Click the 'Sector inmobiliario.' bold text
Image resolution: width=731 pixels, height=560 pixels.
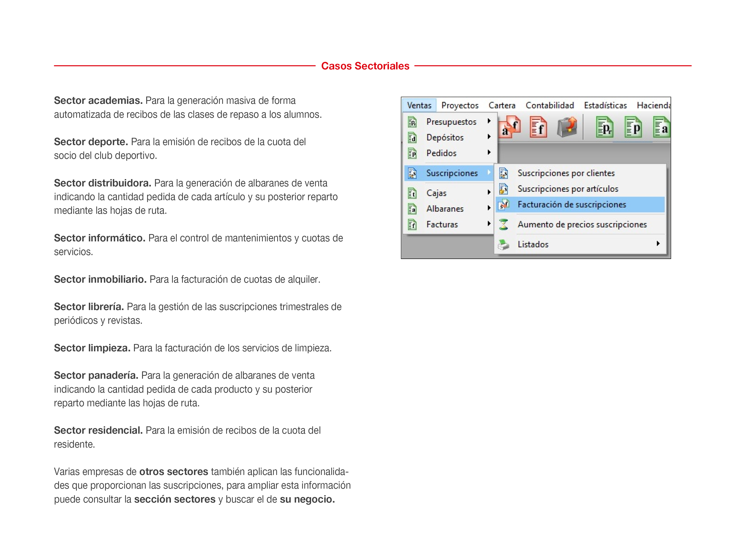tap(100, 279)
